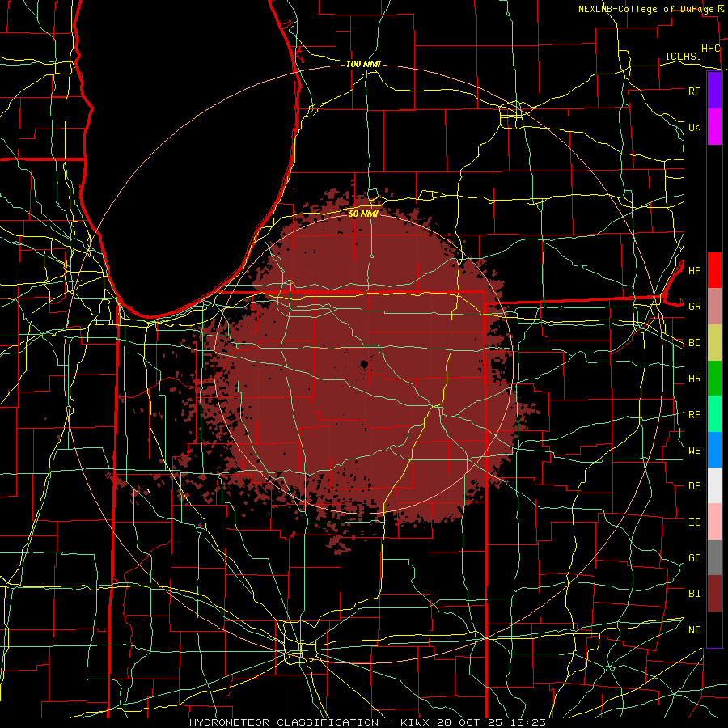Click the 'WS' legend label
The width and height of the screenshot is (728, 728).
694,450
